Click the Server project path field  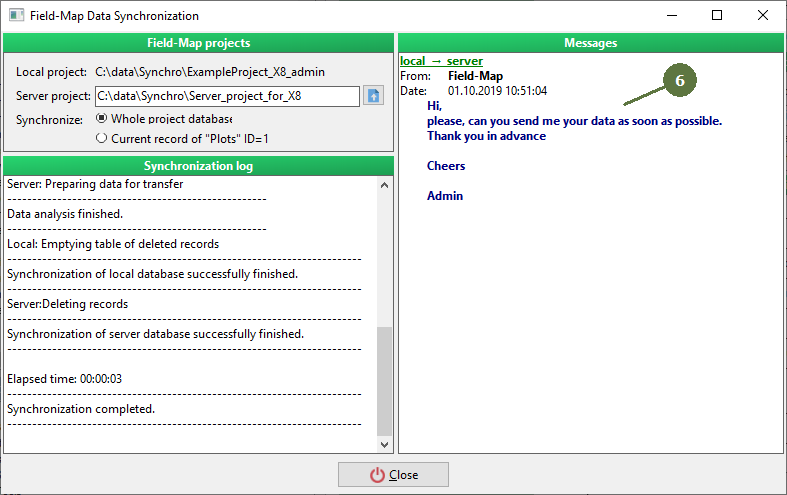pos(227,96)
